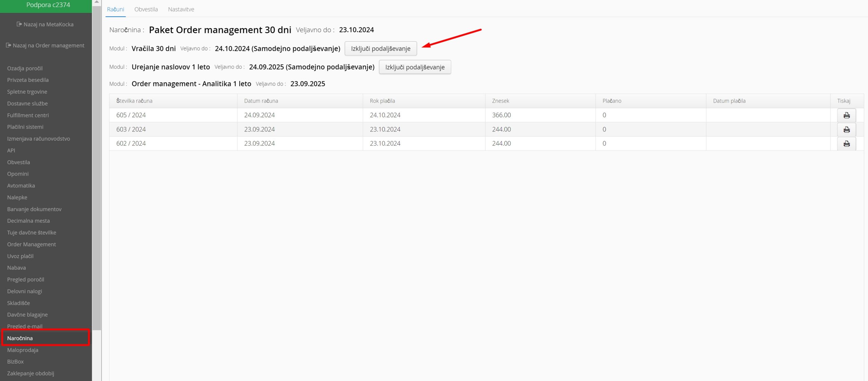This screenshot has height=381, width=868.
Task: Open Naročnina in sidebar
Action: 20,338
